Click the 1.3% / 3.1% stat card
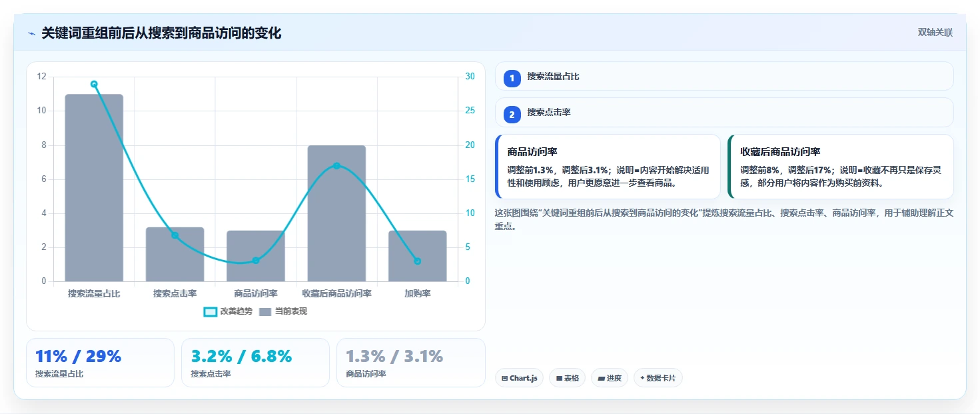Image resolution: width=980 pixels, height=414 pixels. coord(411,363)
